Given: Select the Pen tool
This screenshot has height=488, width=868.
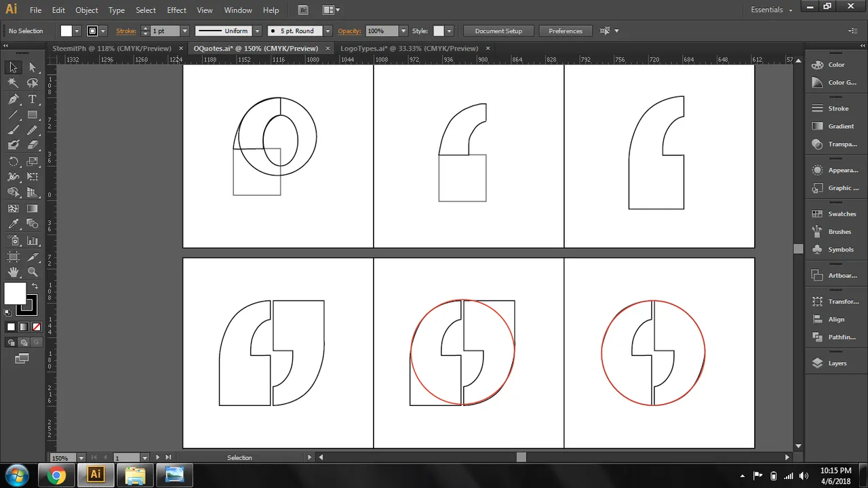Looking at the screenshot, I should click(13, 99).
